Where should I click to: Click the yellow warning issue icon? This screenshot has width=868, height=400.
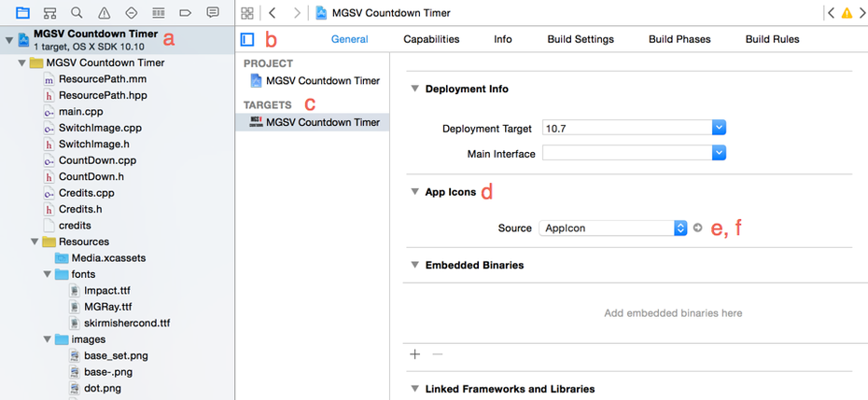pos(847,13)
